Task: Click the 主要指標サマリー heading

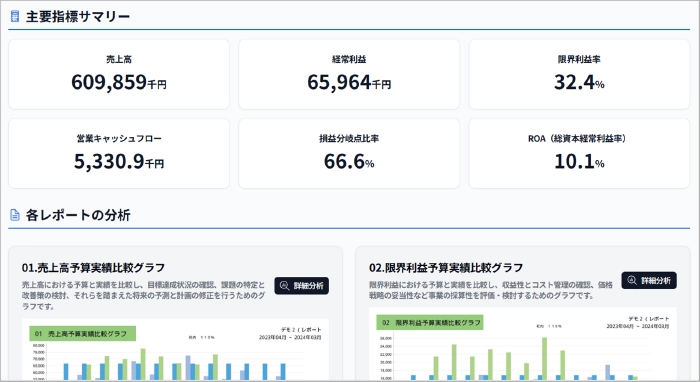Action: pyautogui.click(x=78, y=17)
